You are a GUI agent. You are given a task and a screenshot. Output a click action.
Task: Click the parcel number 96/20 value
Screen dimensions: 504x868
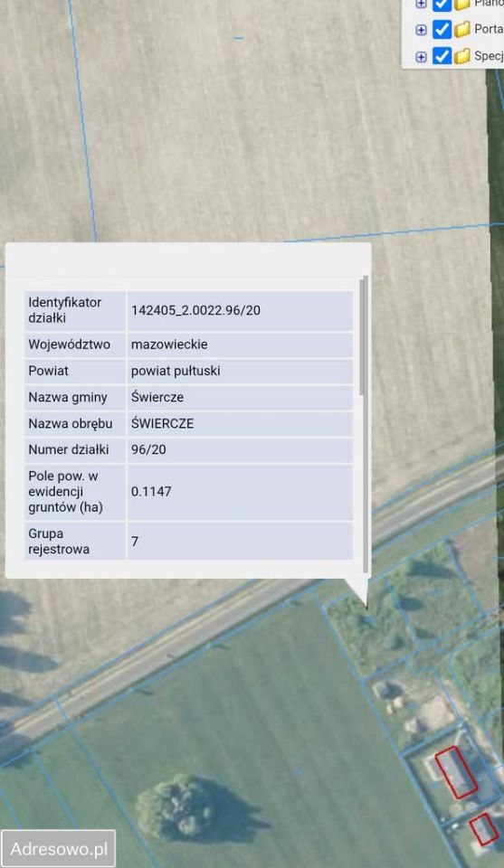(148, 449)
